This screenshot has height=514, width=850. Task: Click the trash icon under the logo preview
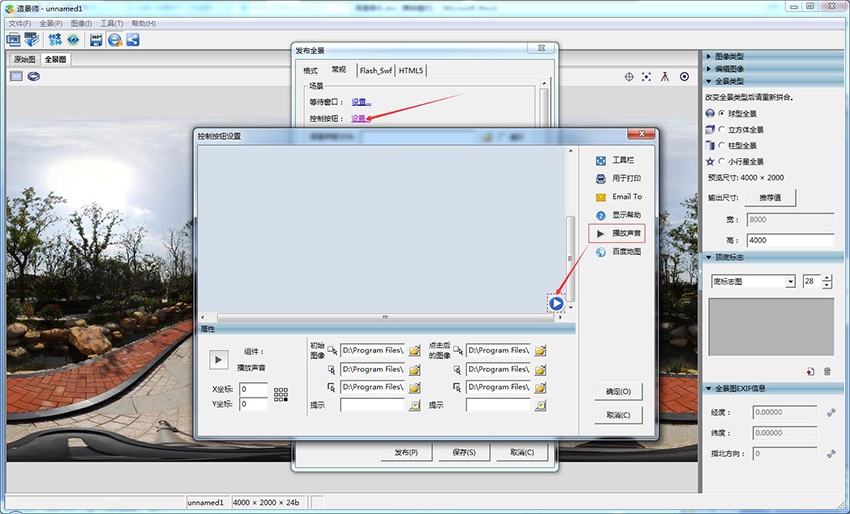(827, 371)
